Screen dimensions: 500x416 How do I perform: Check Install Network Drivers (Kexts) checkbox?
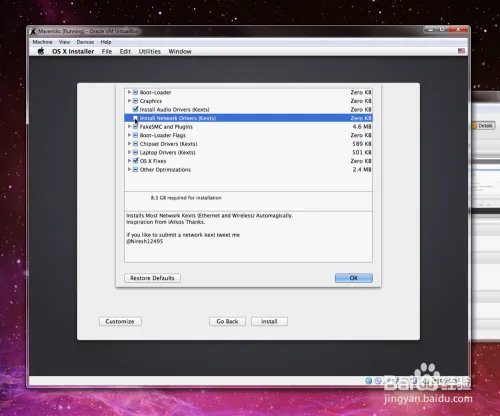[x=135, y=118]
